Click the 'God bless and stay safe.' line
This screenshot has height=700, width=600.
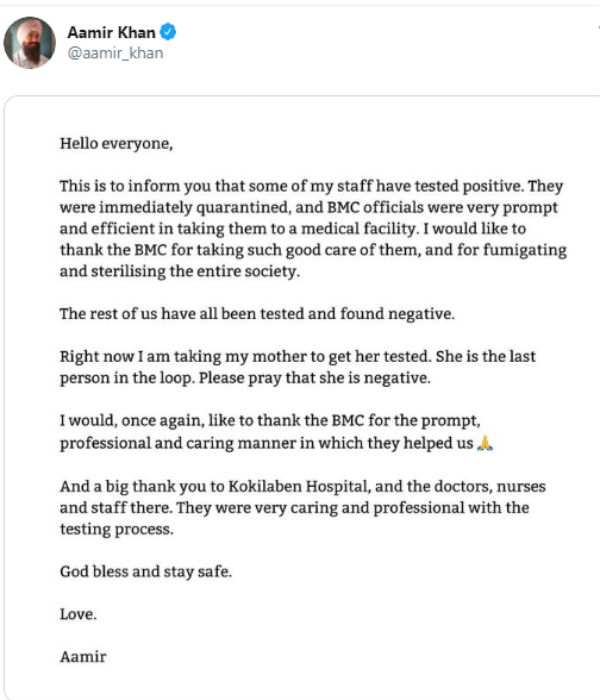tap(146, 571)
